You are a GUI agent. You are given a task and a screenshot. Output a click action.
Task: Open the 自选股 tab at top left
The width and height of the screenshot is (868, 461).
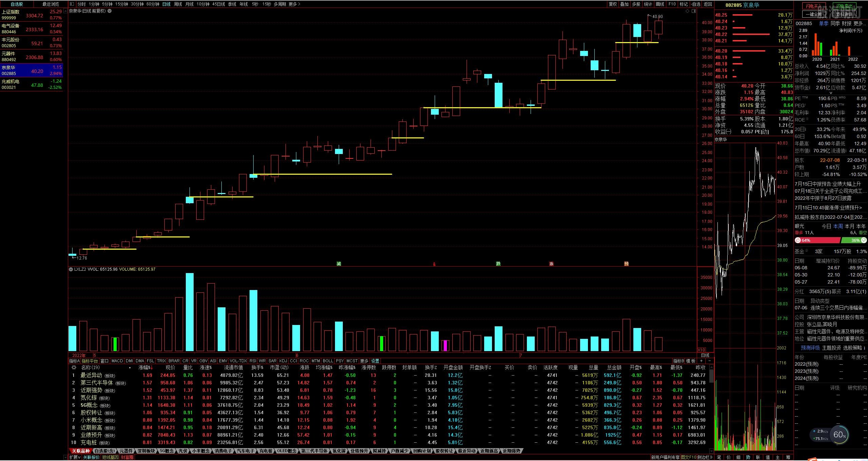[17, 4]
